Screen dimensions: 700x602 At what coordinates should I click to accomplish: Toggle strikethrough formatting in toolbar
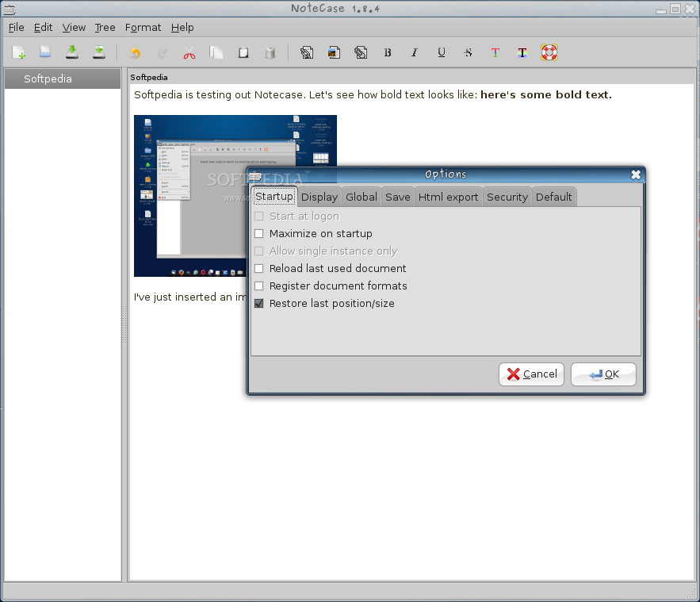coord(469,52)
